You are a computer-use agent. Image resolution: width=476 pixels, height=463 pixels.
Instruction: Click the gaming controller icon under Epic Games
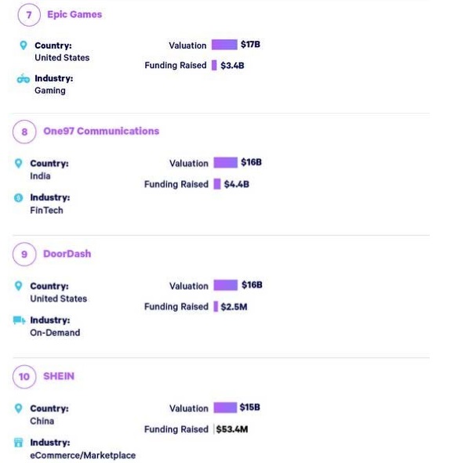(24, 79)
